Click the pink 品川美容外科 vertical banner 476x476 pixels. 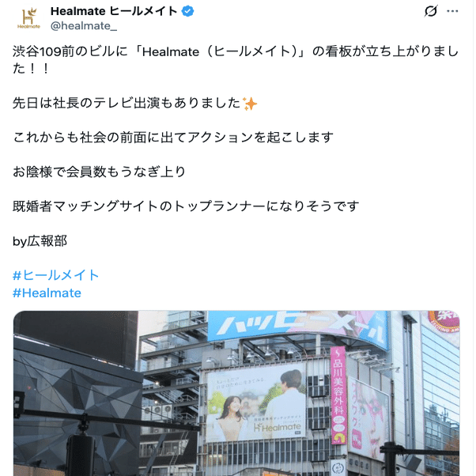(338, 395)
